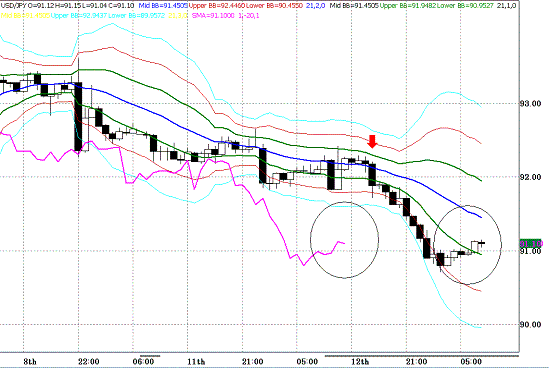
Task: Click the yellow 21,3,0 parameter label
Action: point(178,16)
